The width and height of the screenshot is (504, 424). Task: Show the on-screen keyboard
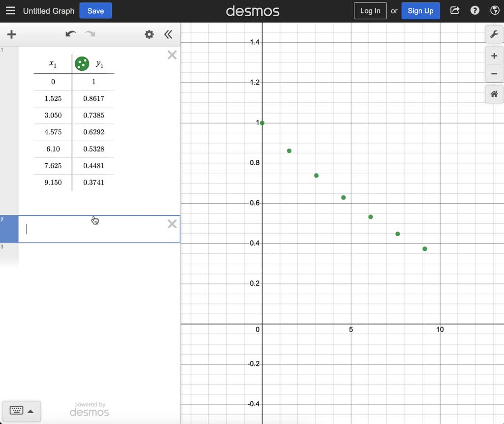click(16, 411)
